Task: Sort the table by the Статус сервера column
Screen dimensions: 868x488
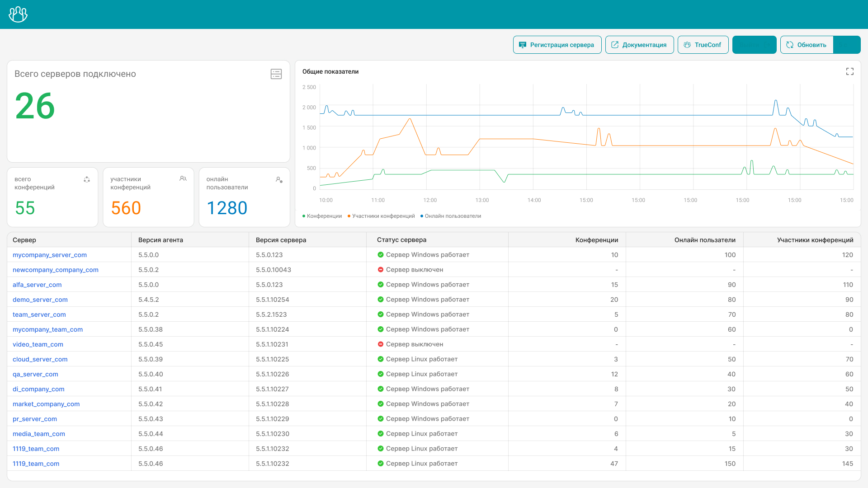Action: point(401,240)
